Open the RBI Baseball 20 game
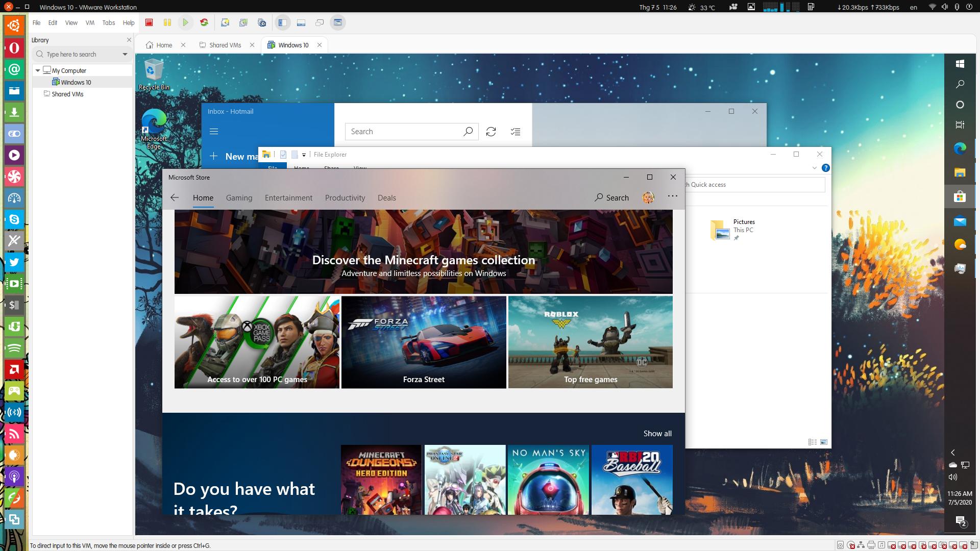Image resolution: width=980 pixels, height=551 pixels. [632, 480]
